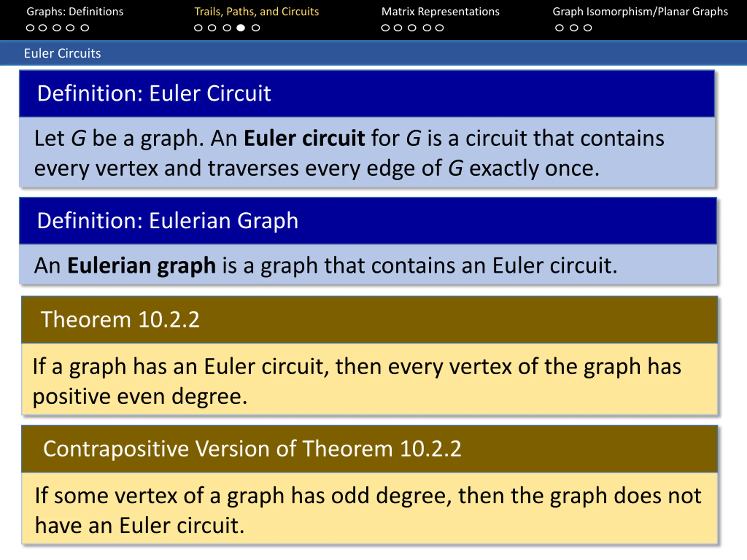Jump to second dot under Trails, Paths, and Circuits
Viewport: 747px width, 560px height.
point(212,28)
